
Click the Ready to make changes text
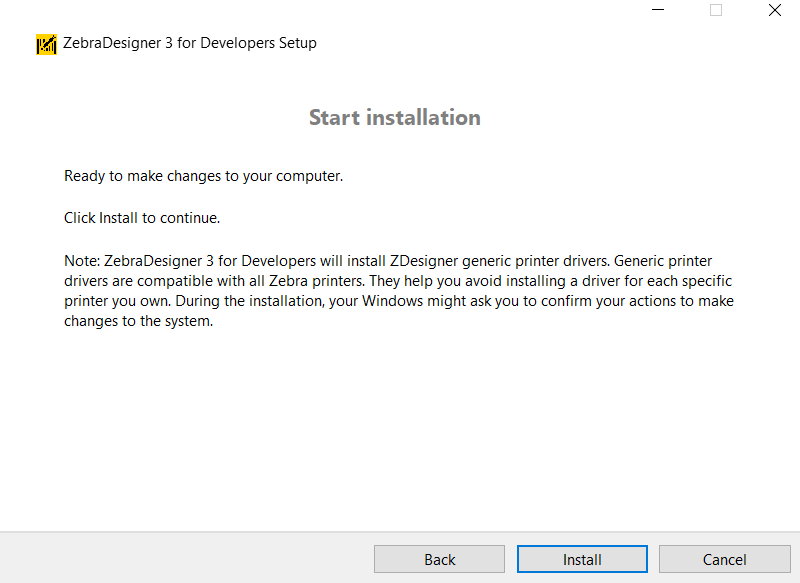pyautogui.click(x=203, y=176)
